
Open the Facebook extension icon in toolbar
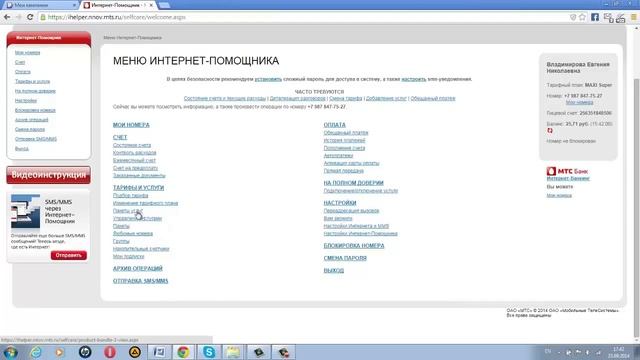click(595, 17)
